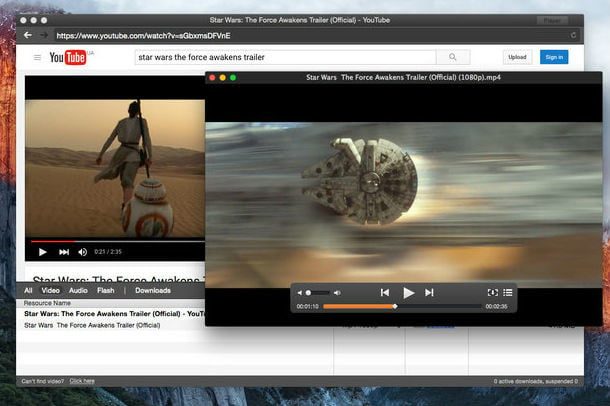
Task: Click the blue Sign in button
Action: [554, 57]
